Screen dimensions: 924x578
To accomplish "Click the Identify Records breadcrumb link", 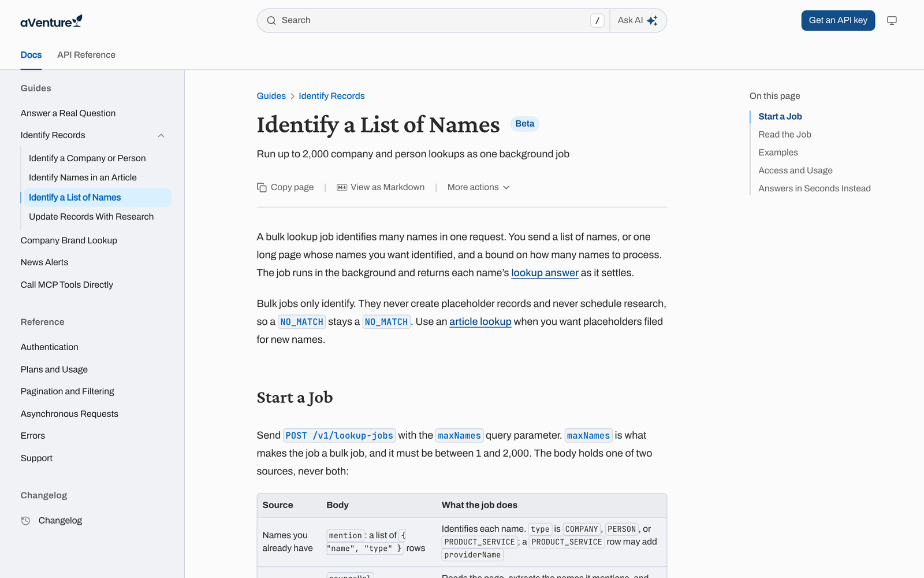I will (x=331, y=96).
